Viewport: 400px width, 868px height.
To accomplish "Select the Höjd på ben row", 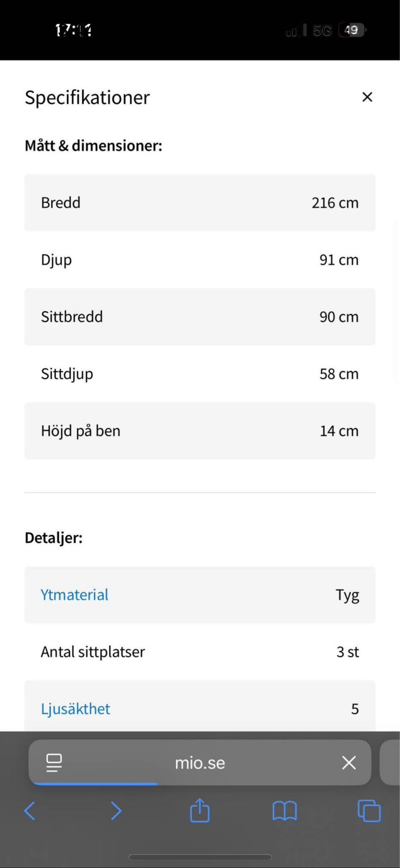I will pos(200,431).
